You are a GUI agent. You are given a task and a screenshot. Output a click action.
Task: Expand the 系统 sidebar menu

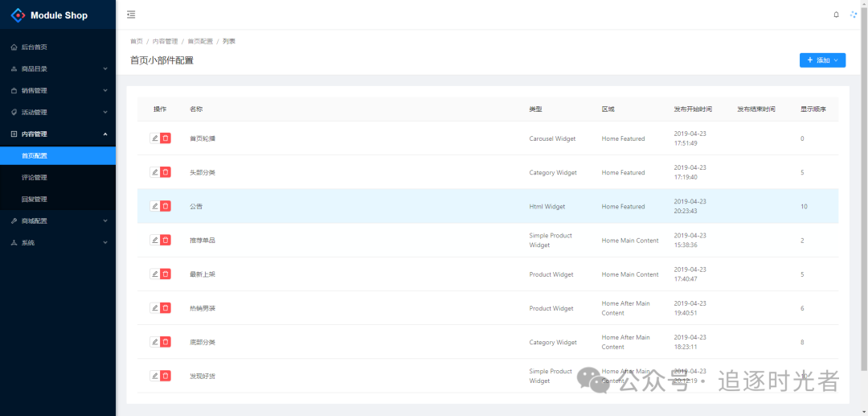coord(58,242)
